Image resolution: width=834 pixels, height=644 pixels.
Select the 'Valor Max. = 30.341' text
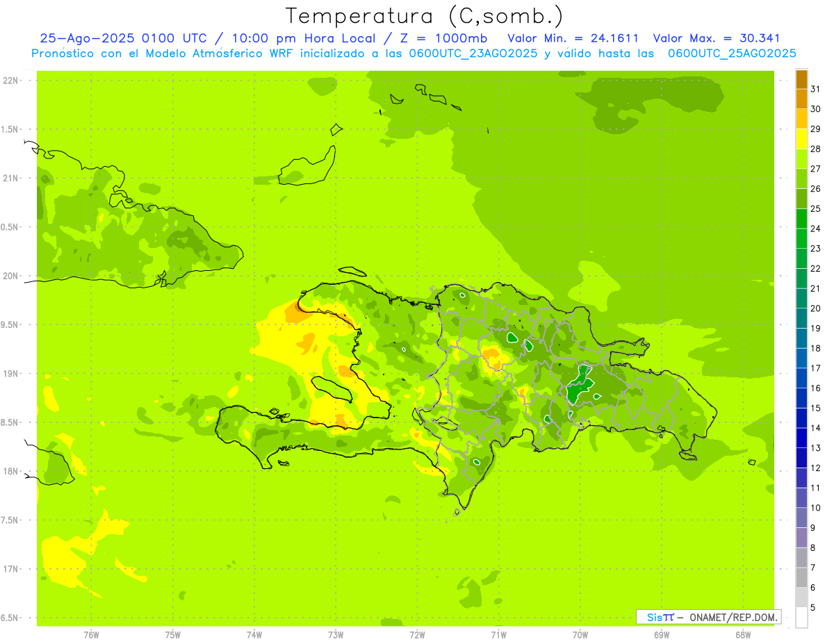tap(717, 38)
